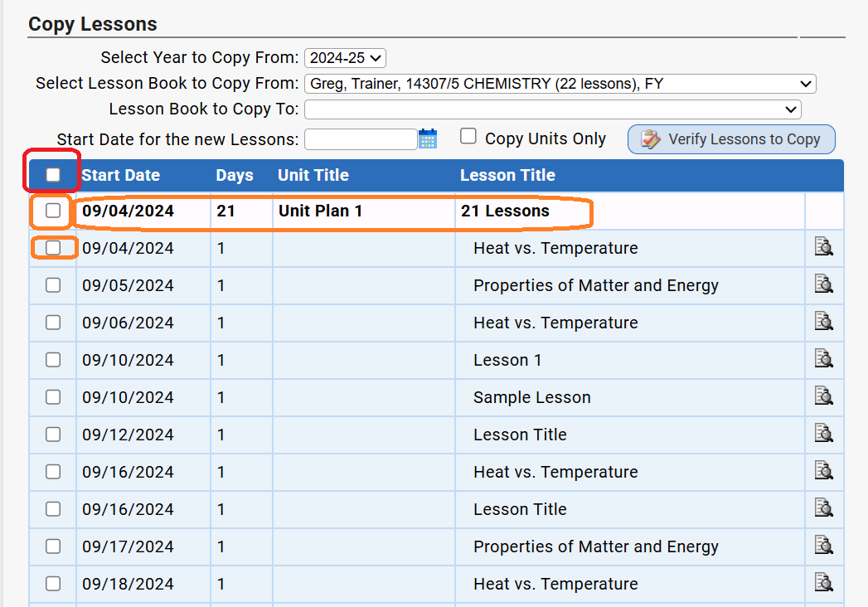Preview the 09/17/2024 Properties of Matter lesson
This screenshot has width=868, height=607.
coord(824,546)
